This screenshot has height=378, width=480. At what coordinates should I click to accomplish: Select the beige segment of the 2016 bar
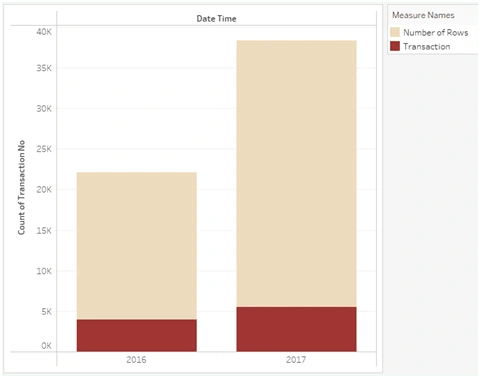137,246
